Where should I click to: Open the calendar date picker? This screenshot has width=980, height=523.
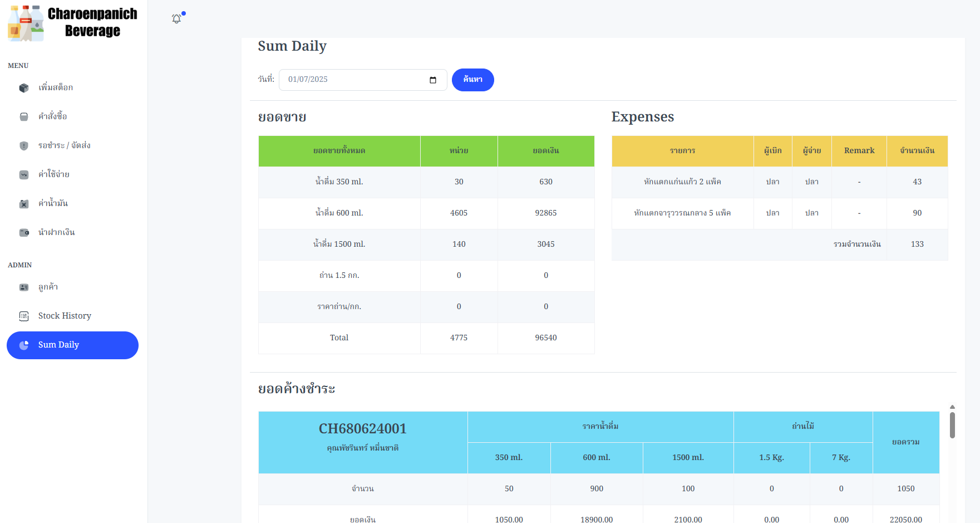(433, 80)
